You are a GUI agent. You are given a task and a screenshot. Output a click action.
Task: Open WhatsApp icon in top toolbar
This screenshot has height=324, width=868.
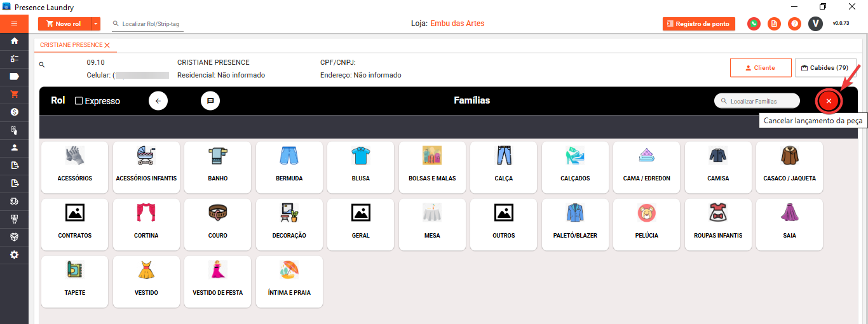[754, 24]
